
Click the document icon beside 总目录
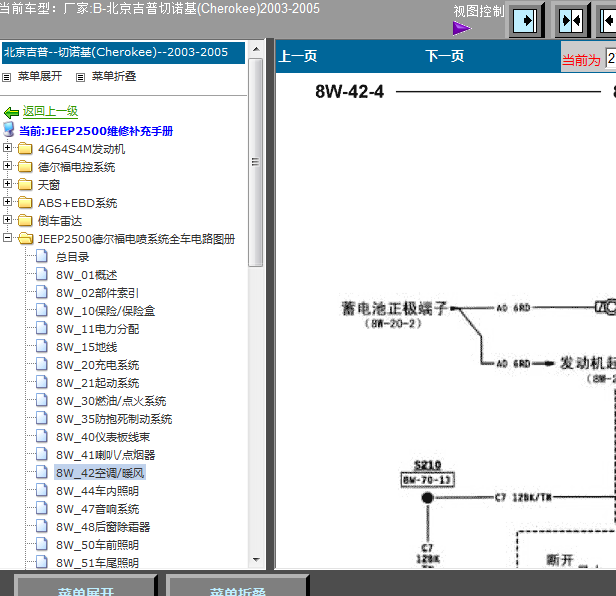[x=42, y=256]
